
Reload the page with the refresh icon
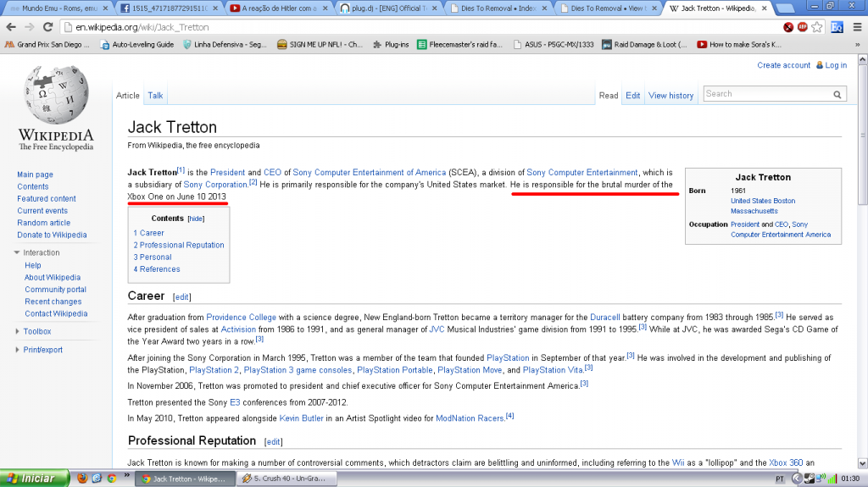click(47, 27)
